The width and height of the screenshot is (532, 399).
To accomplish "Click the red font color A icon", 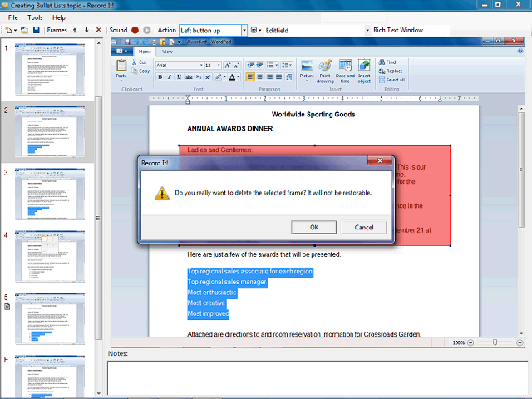I will tap(232, 77).
